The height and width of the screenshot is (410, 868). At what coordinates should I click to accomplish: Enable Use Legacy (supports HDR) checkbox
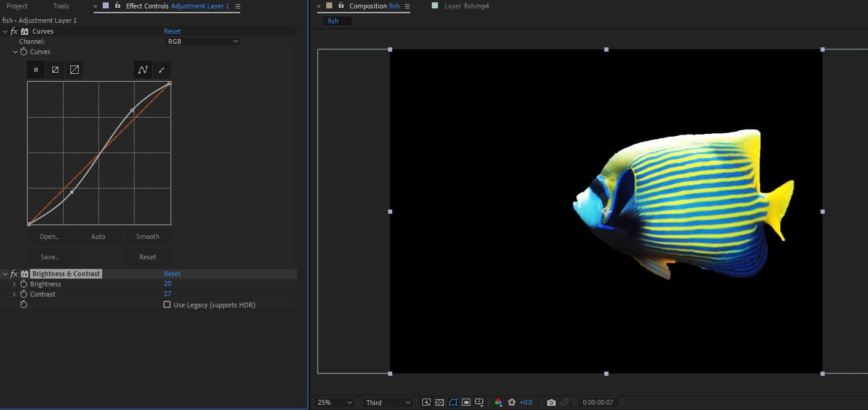(167, 305)
